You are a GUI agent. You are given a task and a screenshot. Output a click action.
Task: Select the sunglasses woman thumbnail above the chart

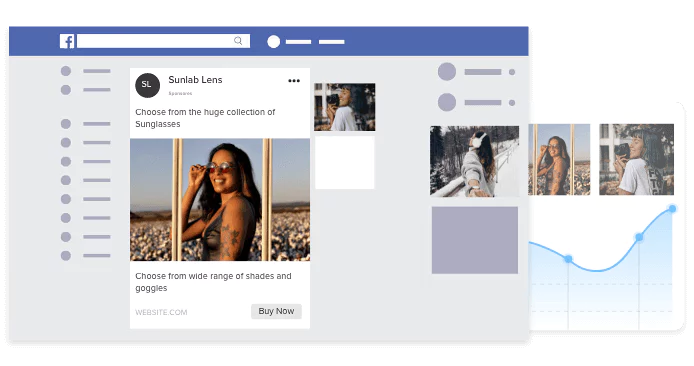(x=559, y=159)
